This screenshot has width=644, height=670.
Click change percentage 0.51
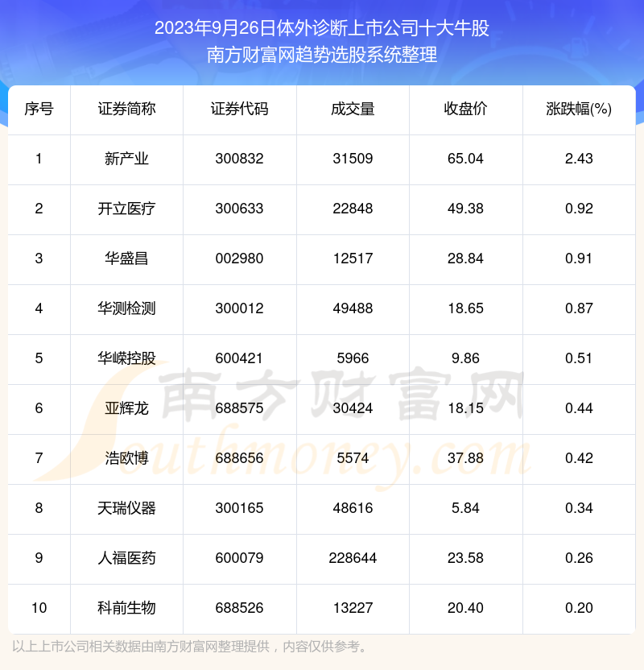[579, 358]
